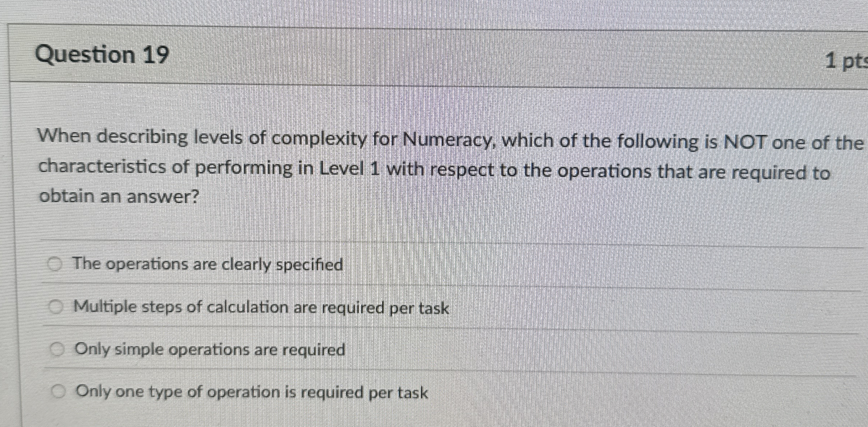
Task: Click the question header bar
Action: [435, 54]
